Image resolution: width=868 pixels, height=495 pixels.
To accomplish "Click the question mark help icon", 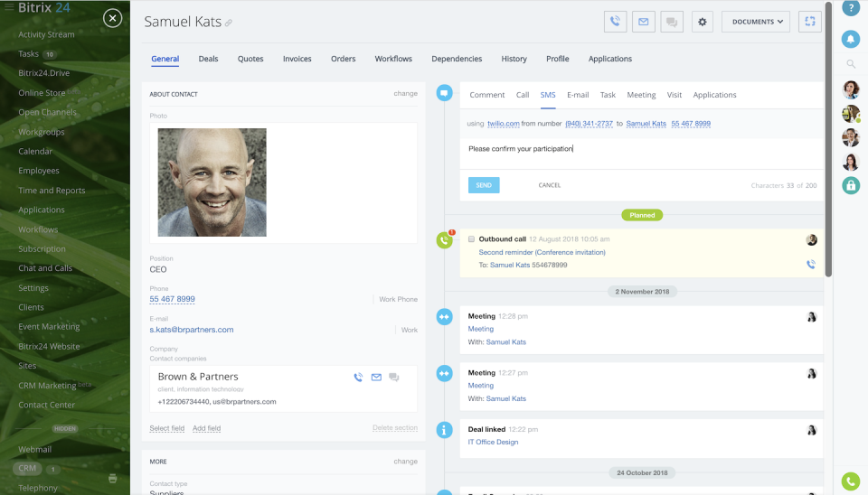I will tap(851, 8).
